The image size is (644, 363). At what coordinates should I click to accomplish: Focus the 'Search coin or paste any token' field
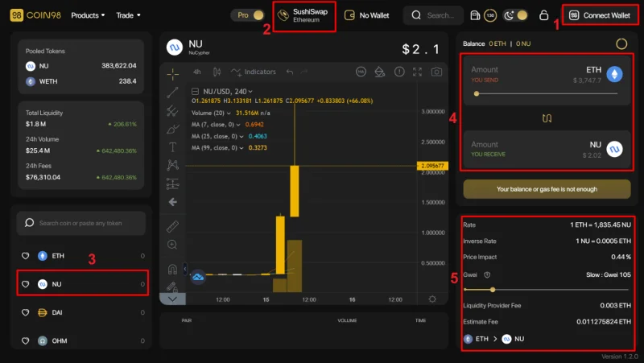(81, 223)
